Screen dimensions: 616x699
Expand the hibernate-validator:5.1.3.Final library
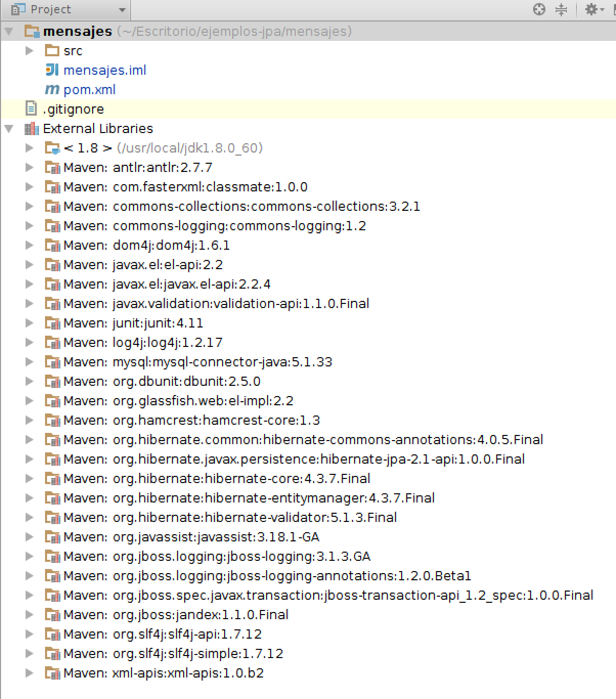(x=29, y=517)
